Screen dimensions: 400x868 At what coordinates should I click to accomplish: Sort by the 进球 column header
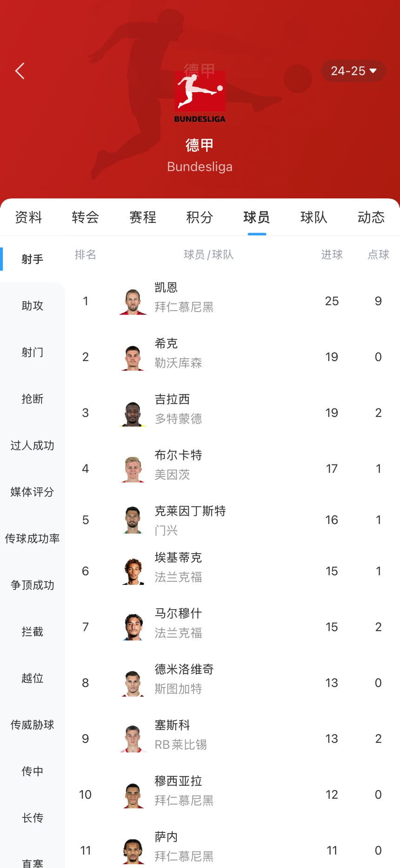(x=332, y=254)
